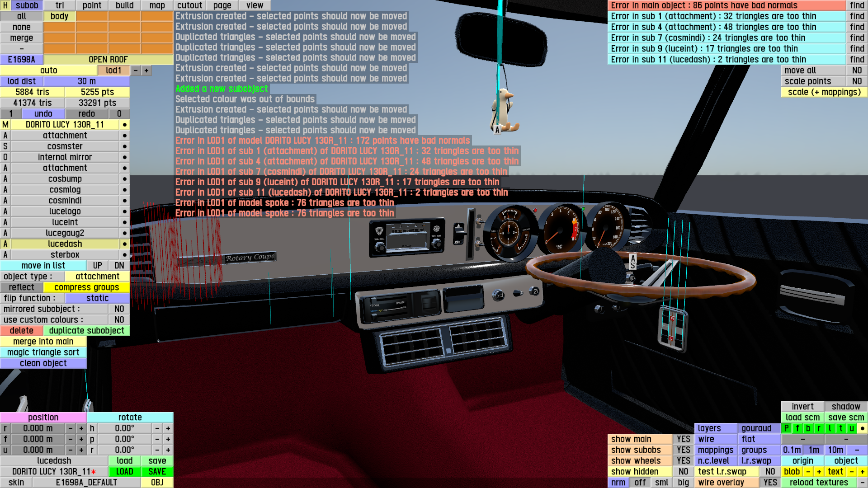Toggle the dot next to lucedash subobject
868x488 pixels.
pyautogui.click(x=124, y=244)
